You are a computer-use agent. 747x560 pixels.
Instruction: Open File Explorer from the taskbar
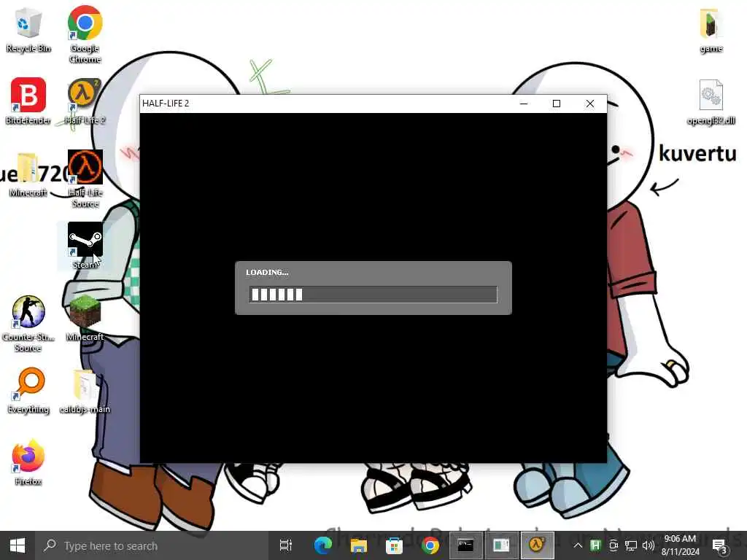point(358,545)
